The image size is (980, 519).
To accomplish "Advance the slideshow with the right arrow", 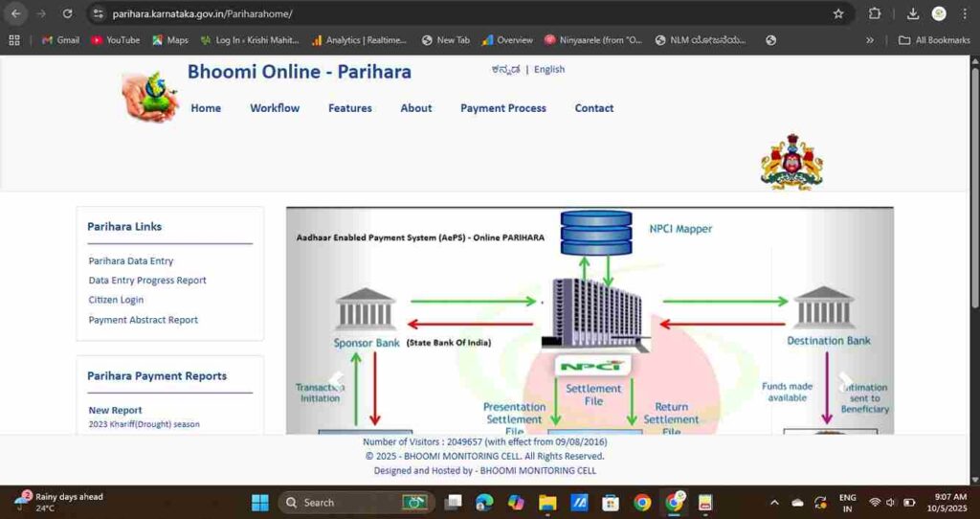I will [x=844, y=382].
